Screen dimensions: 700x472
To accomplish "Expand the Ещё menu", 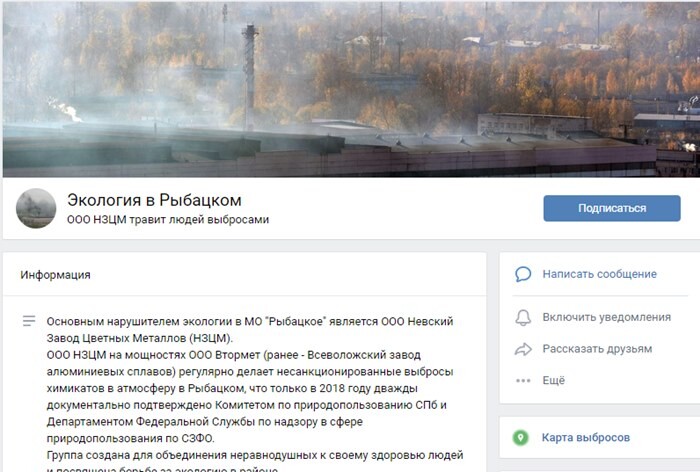I will (x=554, y=380).
